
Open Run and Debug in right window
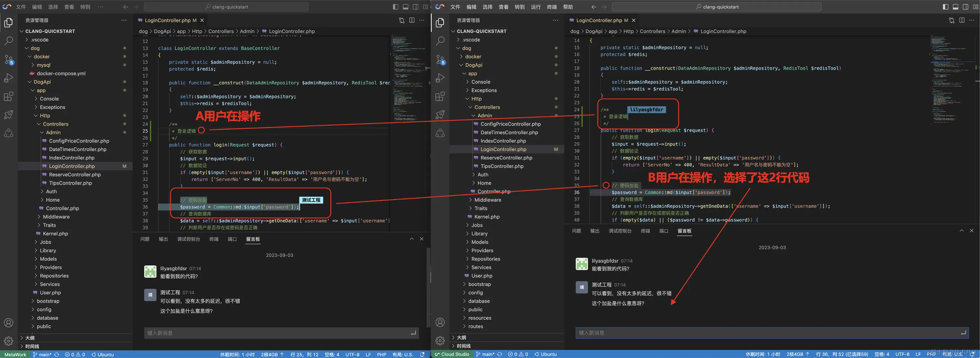(440, 78)
